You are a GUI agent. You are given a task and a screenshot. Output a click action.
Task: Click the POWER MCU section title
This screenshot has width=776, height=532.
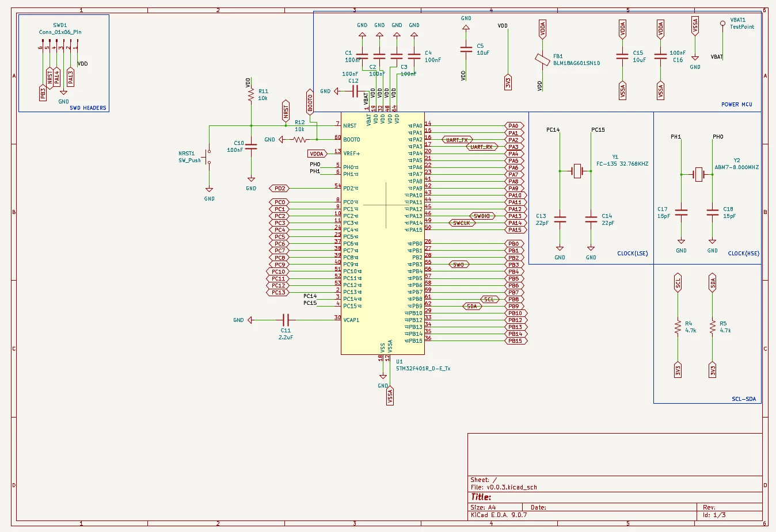tap(737, 105)
